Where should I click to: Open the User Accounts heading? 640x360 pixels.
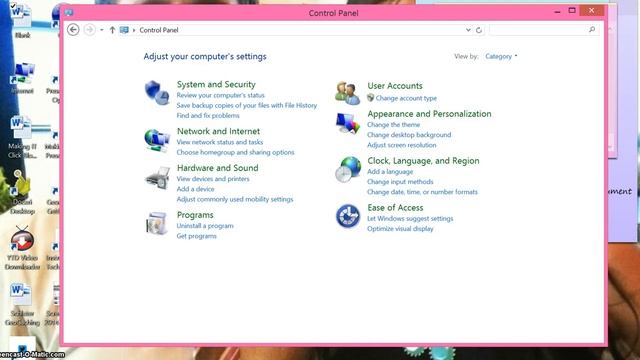[395, 86]
